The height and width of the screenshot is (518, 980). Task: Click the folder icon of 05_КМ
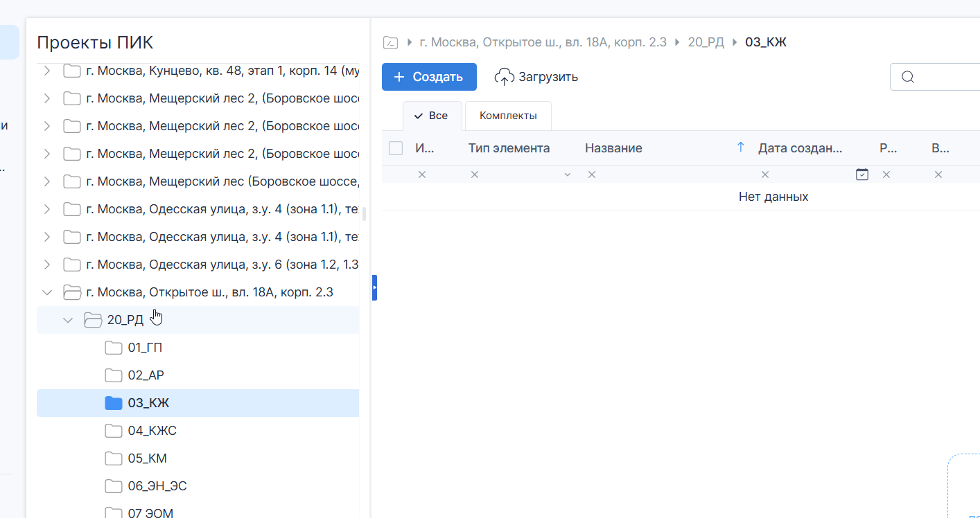click(x=113, y=458)
